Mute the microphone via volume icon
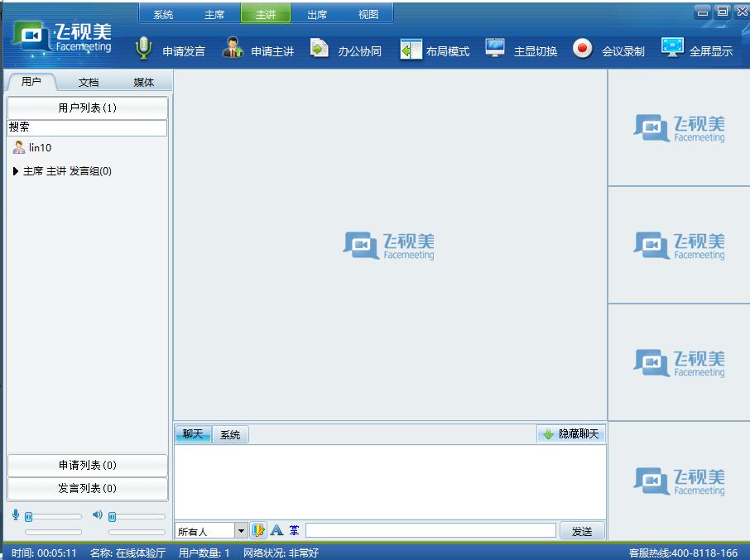The height and width of the screenshot is (560, 750). [x=16, y=515]
